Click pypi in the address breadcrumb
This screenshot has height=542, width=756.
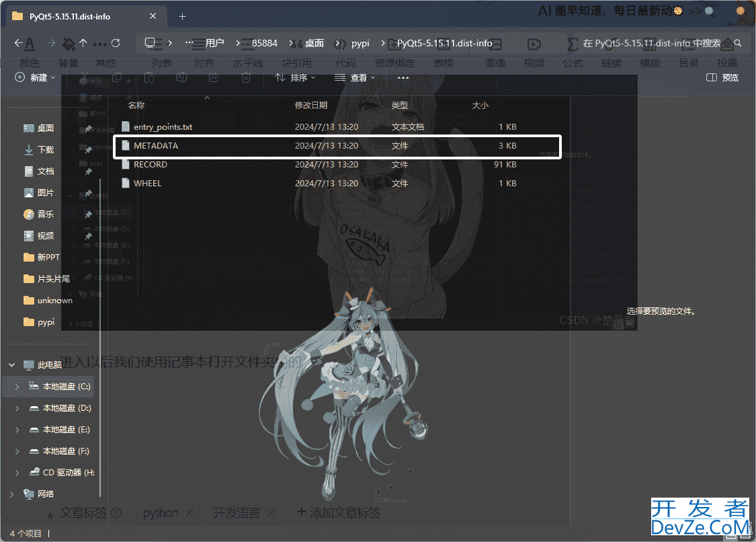[x=360, y=43]
